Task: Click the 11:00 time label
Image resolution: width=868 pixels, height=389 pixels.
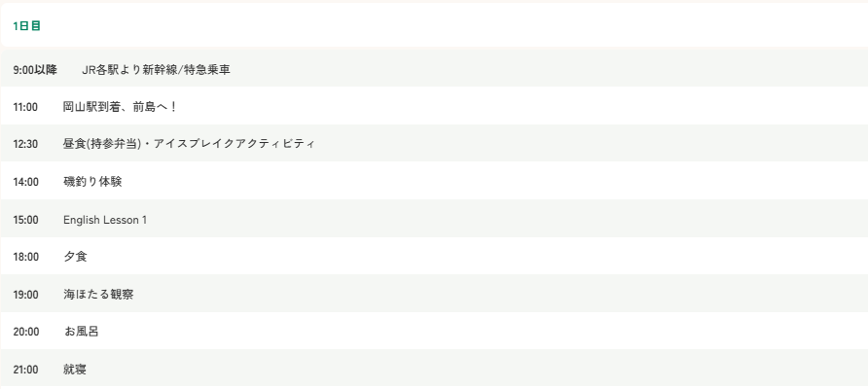Action: click(25, 107)
